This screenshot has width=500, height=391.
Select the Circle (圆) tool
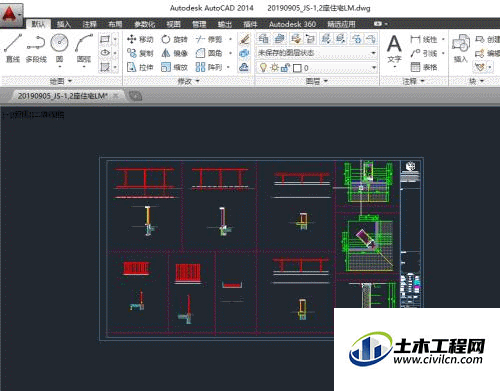pyautogui.click(x=59, y=49)
